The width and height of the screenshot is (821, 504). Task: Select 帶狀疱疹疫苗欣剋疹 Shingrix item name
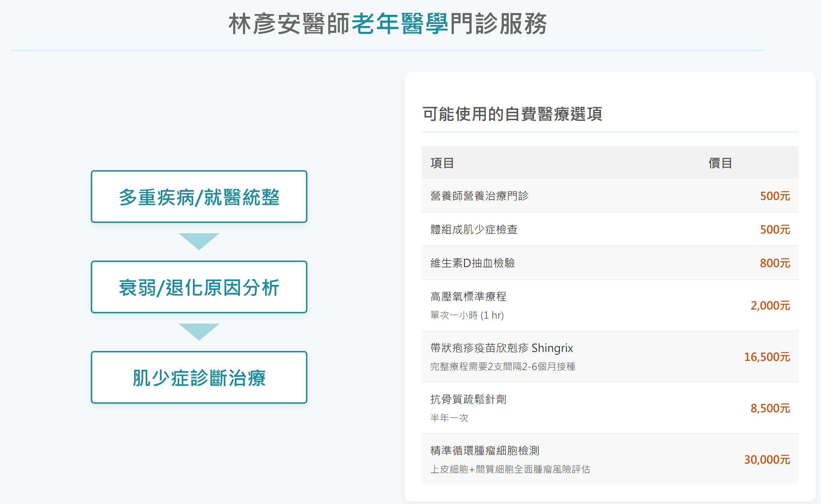[502, 348]
